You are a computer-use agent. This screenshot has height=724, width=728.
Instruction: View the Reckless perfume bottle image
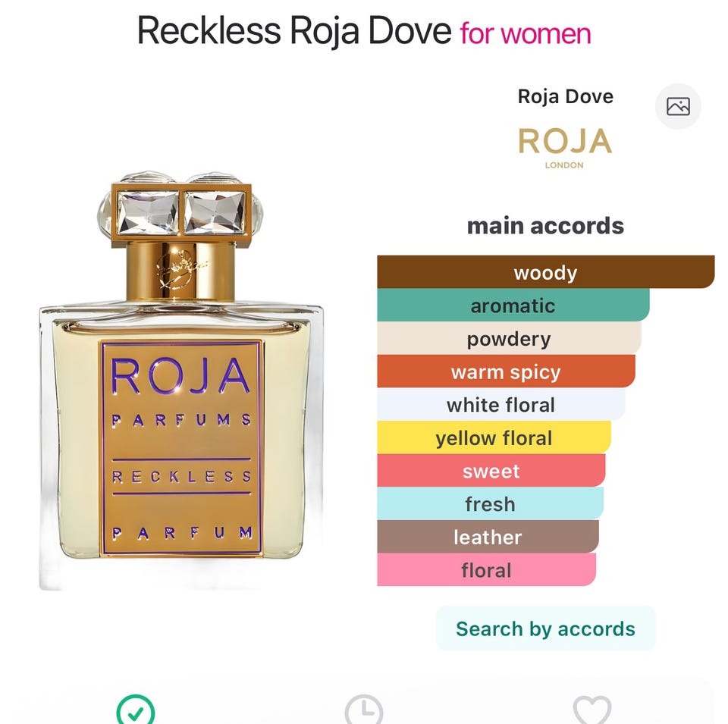coord(181,381)
